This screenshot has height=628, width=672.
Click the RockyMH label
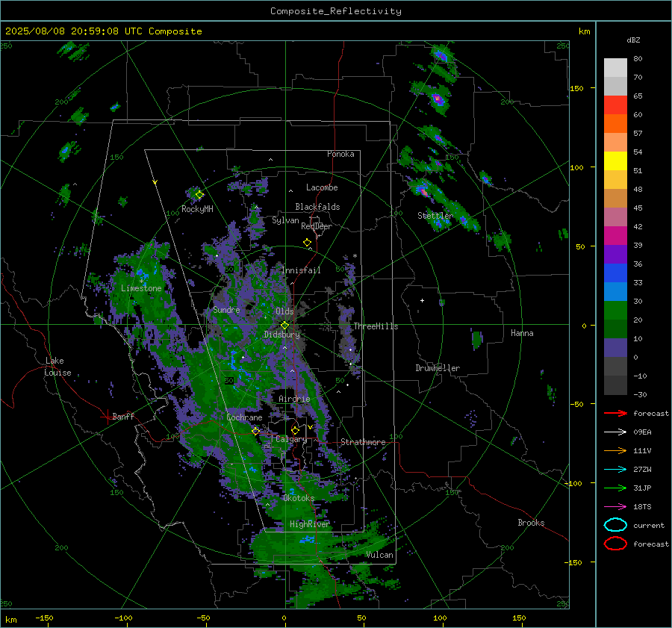[x=197, y=209]
